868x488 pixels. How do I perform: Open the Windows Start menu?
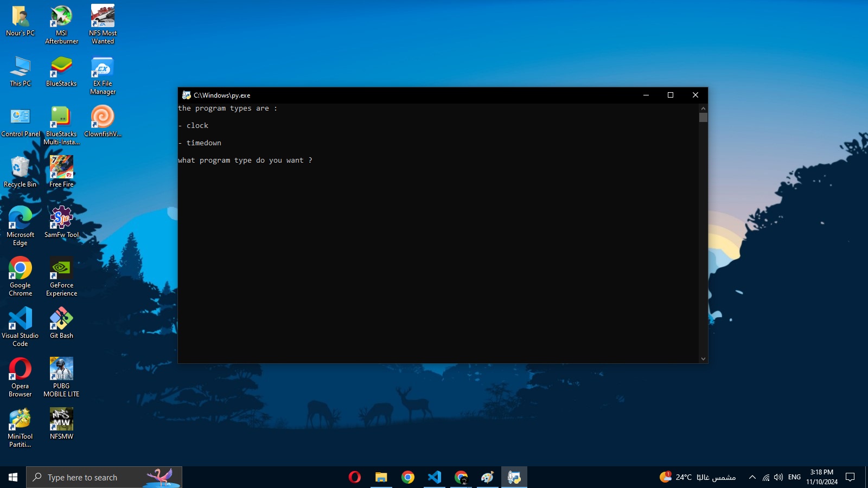[x=13, y=477]
